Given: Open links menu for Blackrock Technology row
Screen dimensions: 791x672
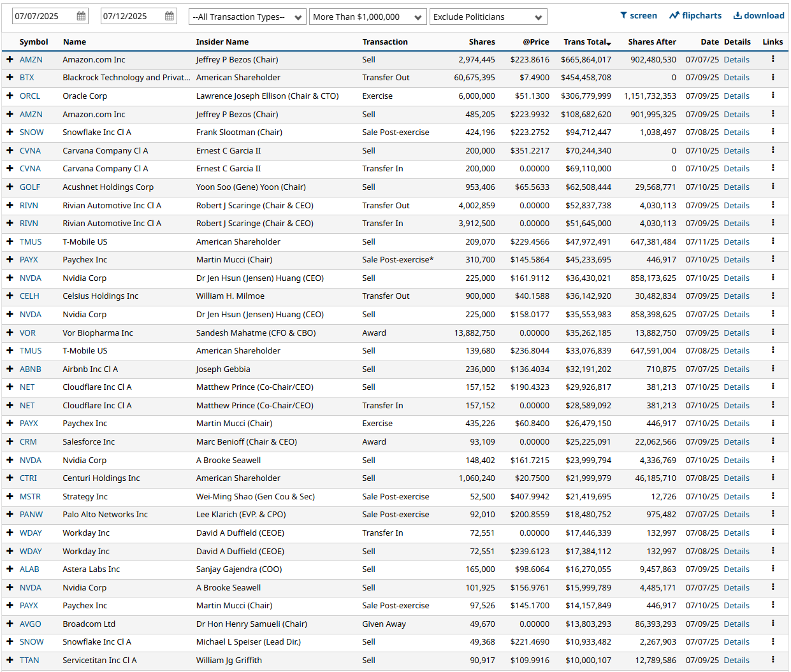Looking at the screenshot, I should (x=773, y=77).
